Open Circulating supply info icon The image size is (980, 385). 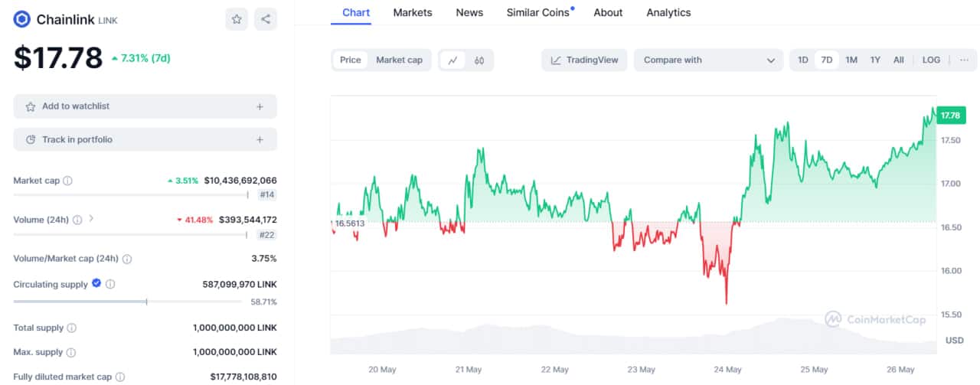(110, 284)
